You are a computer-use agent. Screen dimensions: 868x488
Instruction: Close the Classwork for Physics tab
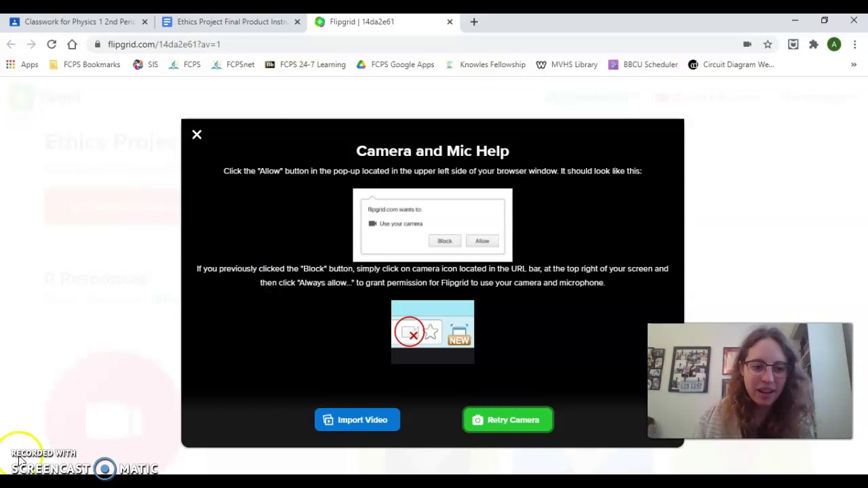(144, 22)
